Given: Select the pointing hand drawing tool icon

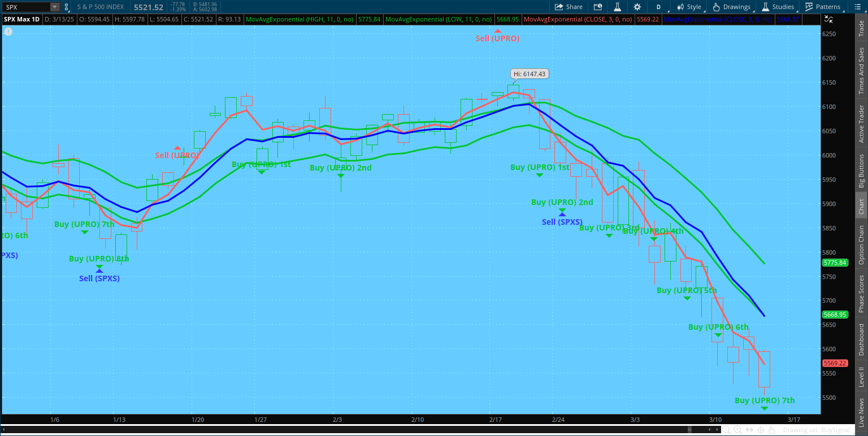Looking at the screenshot, I should pos(772,430).
